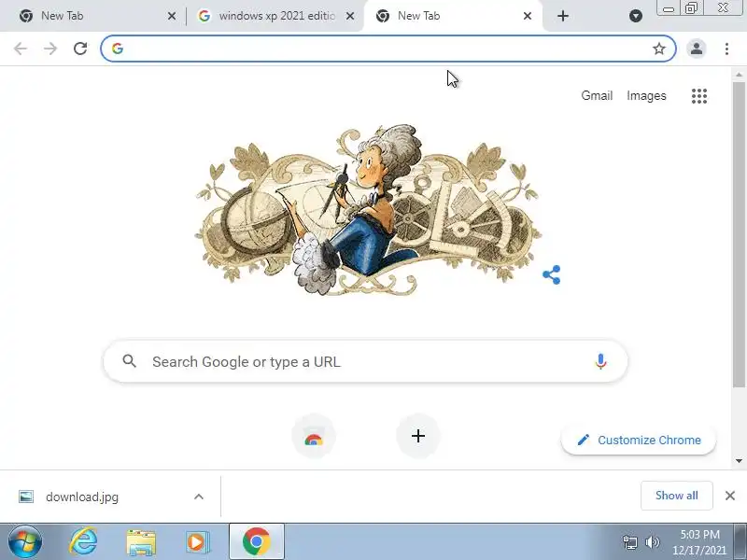This screenshot has height=560, width=747.
Task: Bookmark this tab with the star icon
Action: [659, 49]
